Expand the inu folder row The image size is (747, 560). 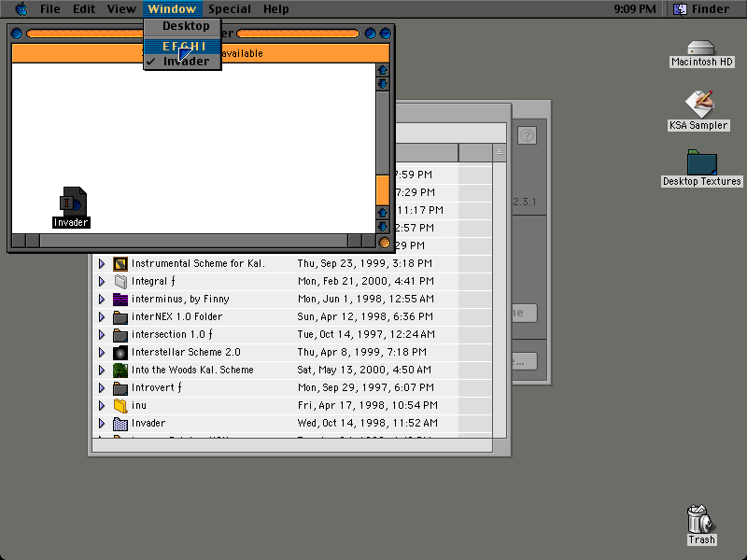pyautogui.click(x=102, y=405)
